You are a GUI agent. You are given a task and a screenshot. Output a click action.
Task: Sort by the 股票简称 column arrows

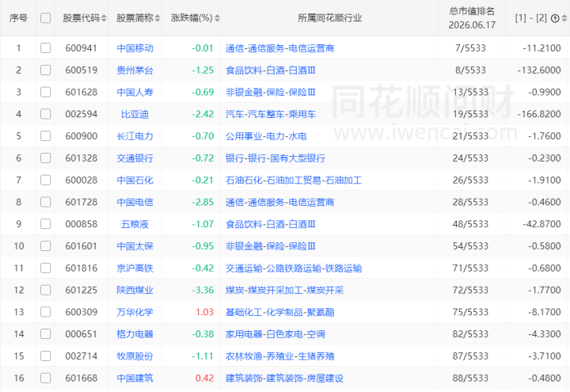click(x=158, y=18)
